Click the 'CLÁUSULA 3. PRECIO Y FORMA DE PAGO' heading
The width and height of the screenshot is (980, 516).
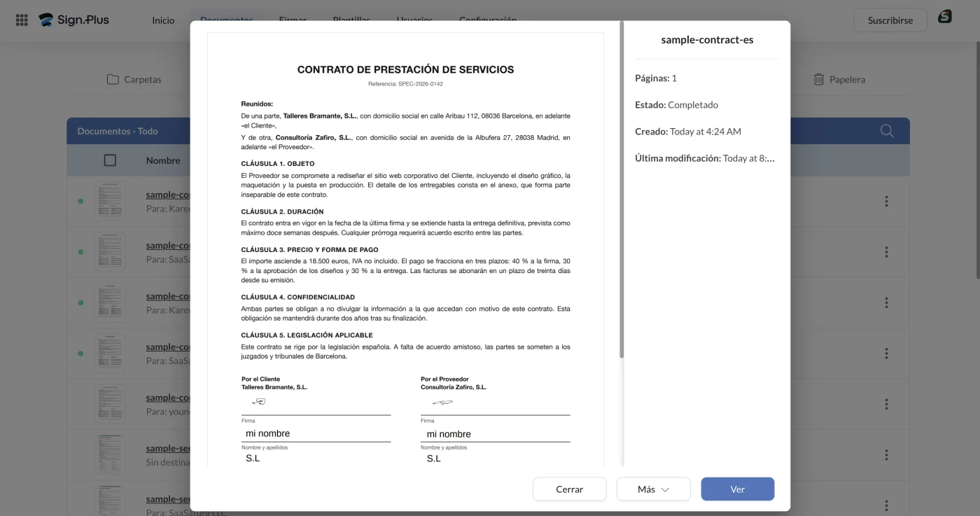(309, 249)
